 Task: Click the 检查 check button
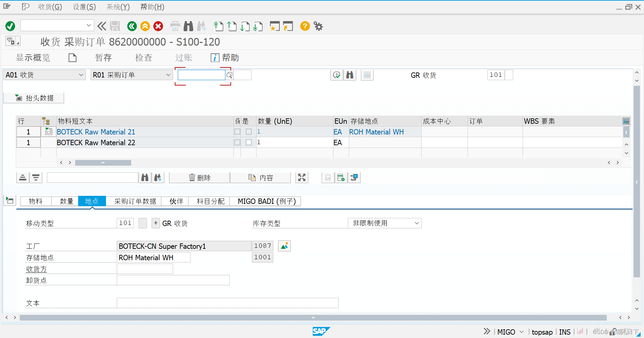144,58
